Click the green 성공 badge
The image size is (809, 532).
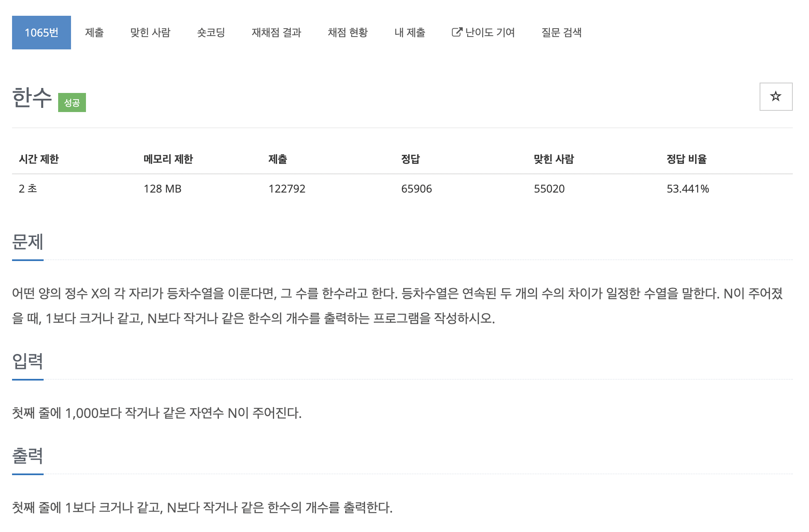(x=72, y=102)
